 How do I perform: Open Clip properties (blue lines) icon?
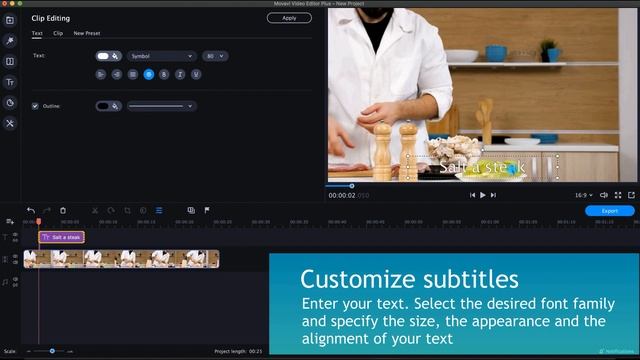(159, 210)
